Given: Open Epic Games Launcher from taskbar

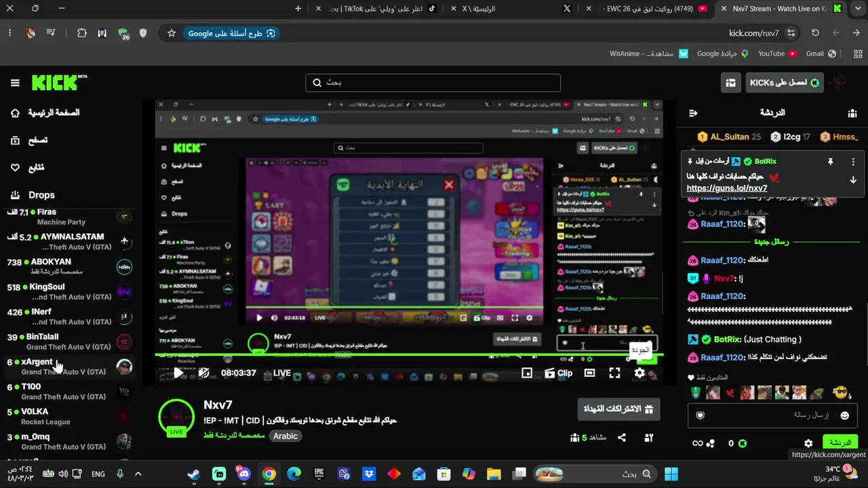Looking at the screenshot, I should (319, 474).
